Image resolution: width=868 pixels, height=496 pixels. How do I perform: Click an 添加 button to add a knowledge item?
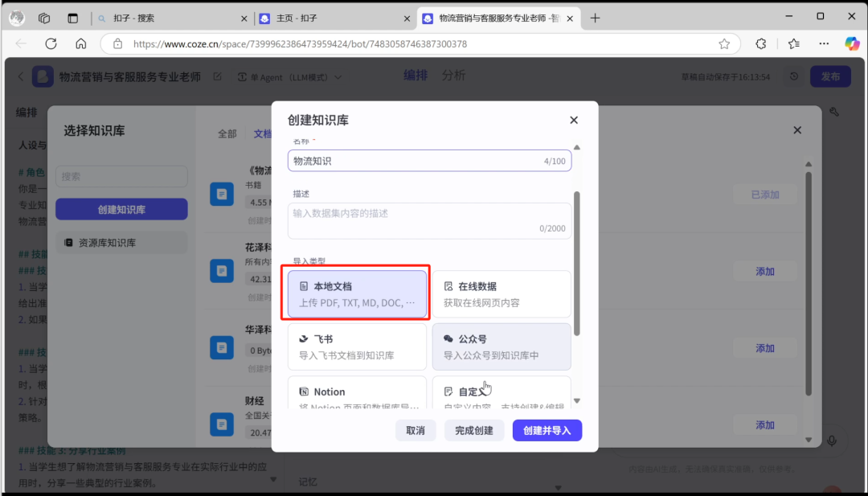click(764, 271)
